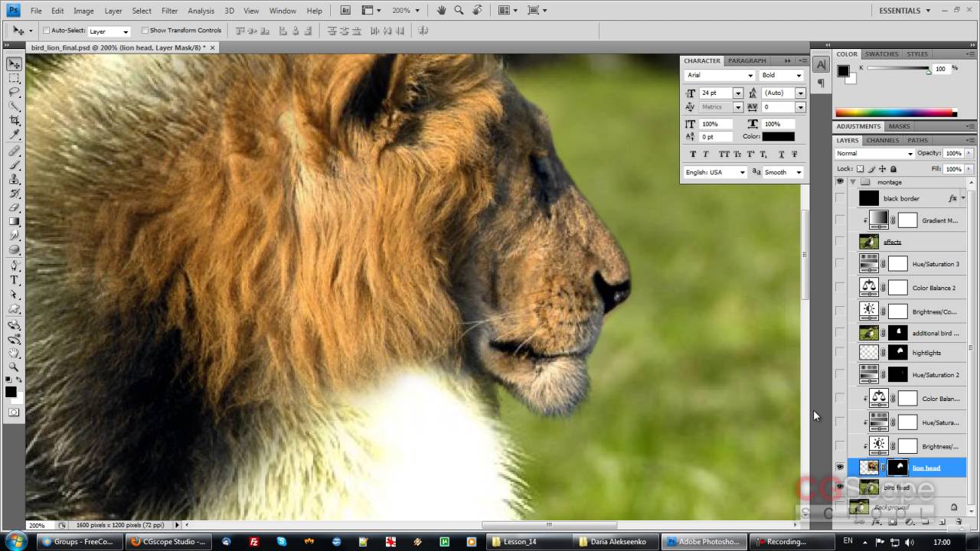Open CGscope Studio taskbar window

[168, 541]
